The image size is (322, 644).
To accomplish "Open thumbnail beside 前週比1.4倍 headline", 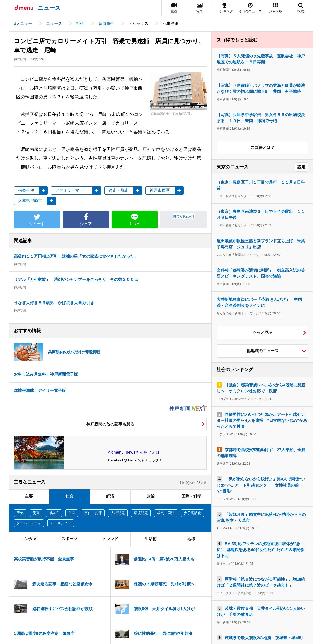I will [122, 559].
